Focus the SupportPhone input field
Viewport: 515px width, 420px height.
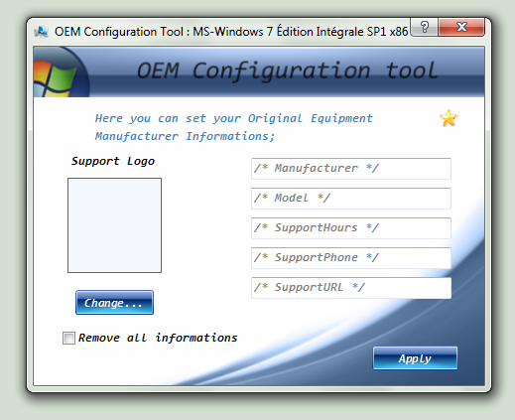[351, 258]
